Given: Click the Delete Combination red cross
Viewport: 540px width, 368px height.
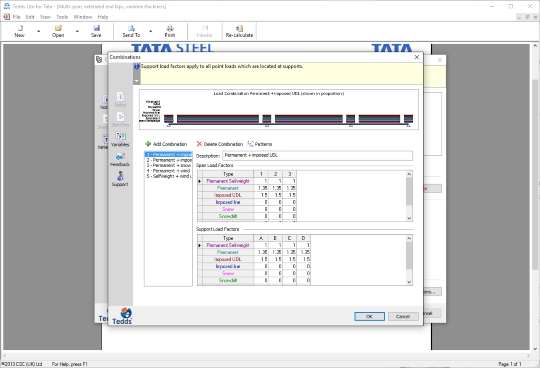Looking at the screenshot, I should click(199, 144).
